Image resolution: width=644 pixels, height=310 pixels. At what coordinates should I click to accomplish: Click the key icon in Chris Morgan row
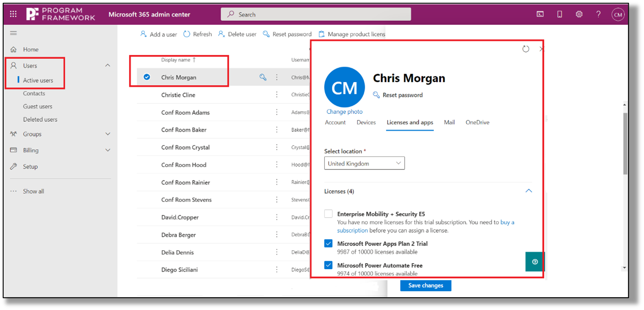[263, 77]
